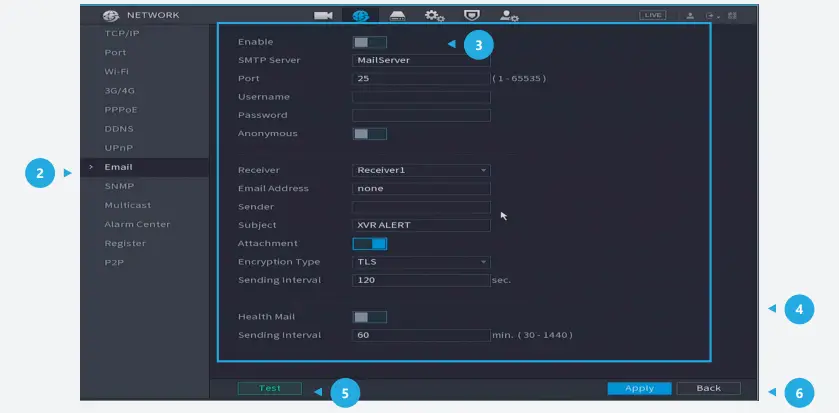Click the Email Address field
The height and width of the screenshot is (413, 839).
click(421, 189)
